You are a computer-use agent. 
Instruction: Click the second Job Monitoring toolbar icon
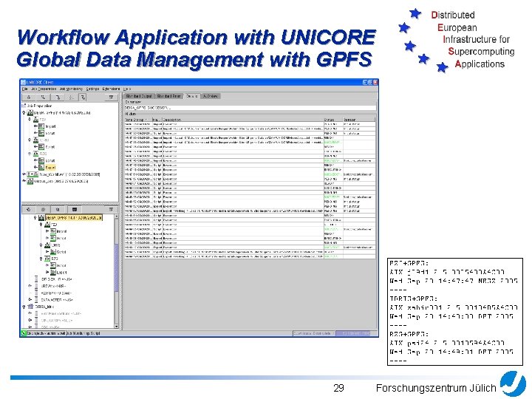click(x=43, y=210)
